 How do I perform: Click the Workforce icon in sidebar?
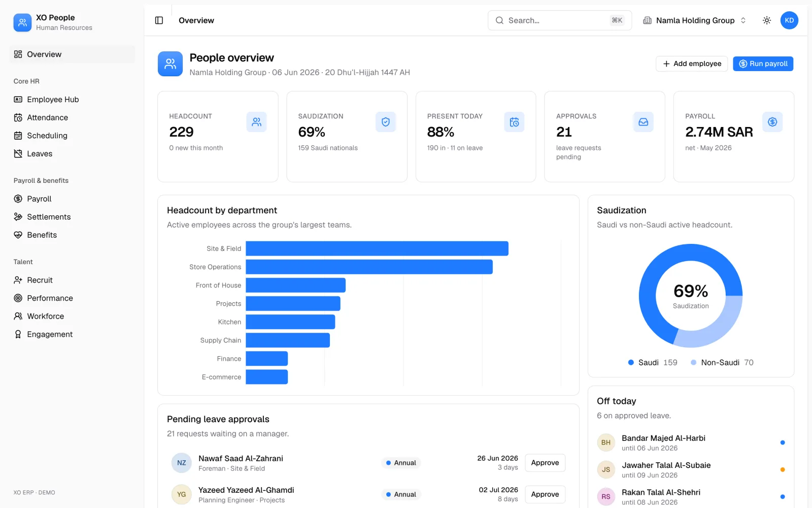[18, 316]
